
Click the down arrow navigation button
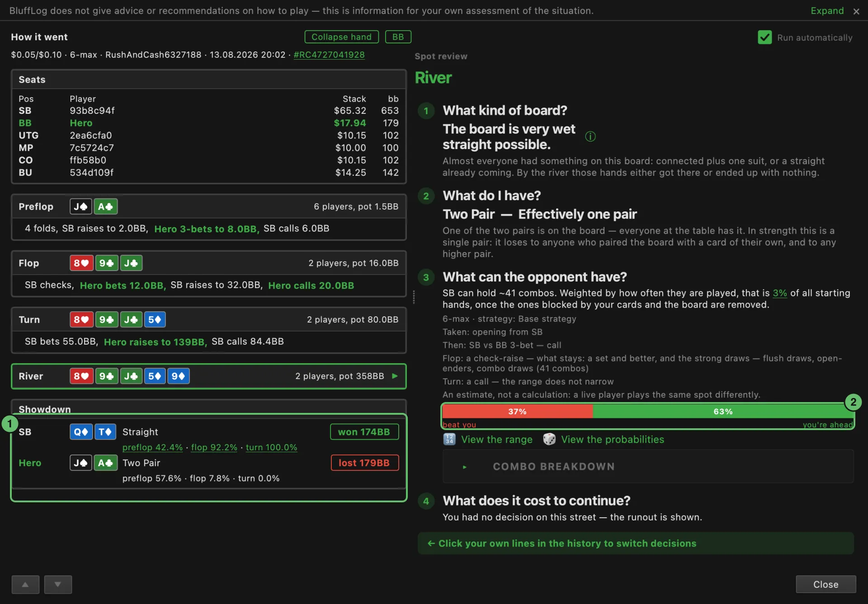pyautogui.click(x=58, y=584)
